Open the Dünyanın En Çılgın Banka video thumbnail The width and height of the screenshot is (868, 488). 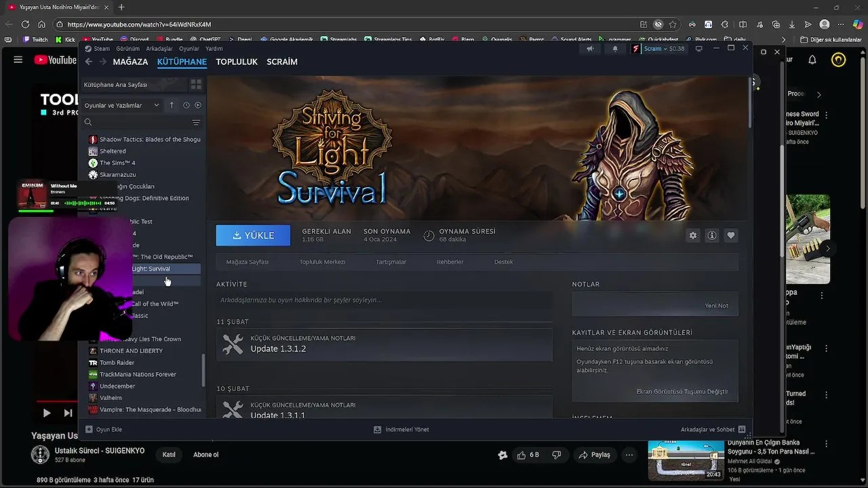click(686, 460)
